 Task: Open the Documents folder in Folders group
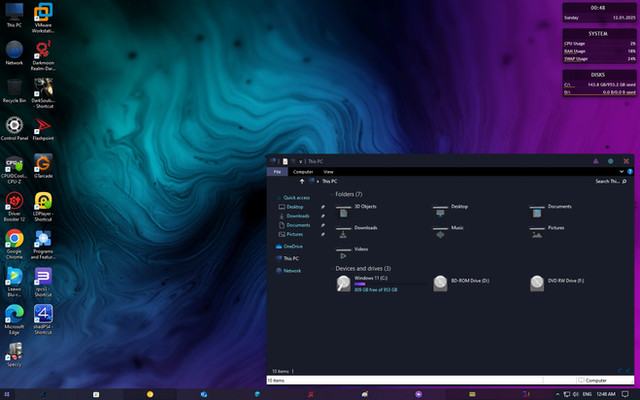tap(550, 211)
